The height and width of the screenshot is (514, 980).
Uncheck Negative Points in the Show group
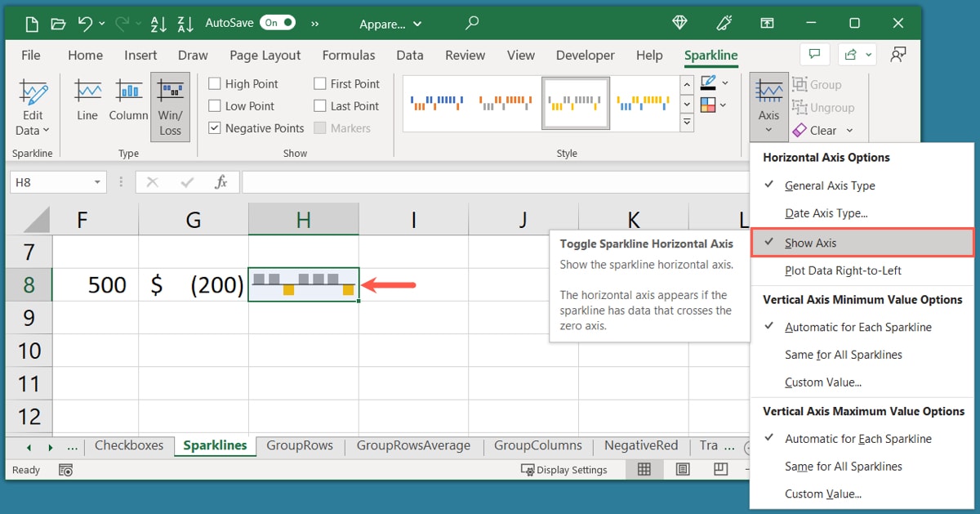click(x=214, y=127)
